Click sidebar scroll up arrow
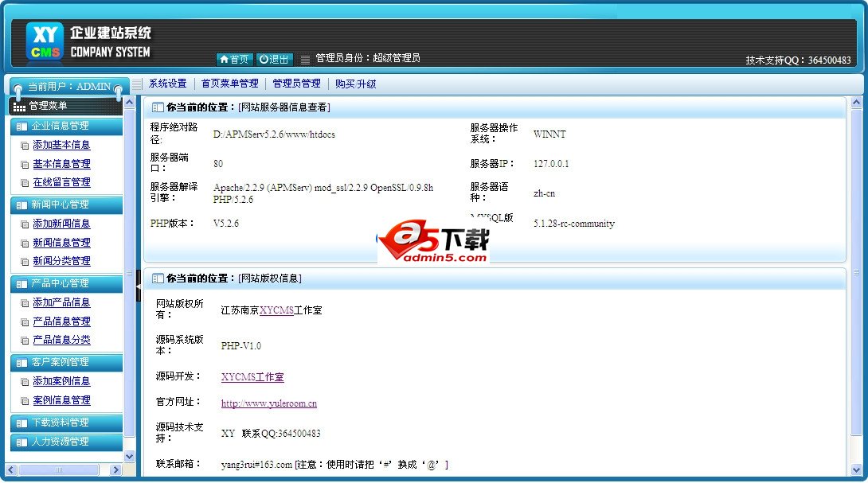 [130, 103]
